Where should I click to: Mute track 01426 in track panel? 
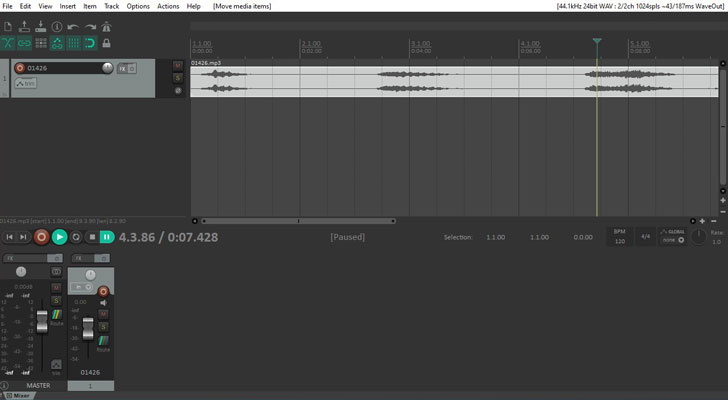(x=177, y=65)
